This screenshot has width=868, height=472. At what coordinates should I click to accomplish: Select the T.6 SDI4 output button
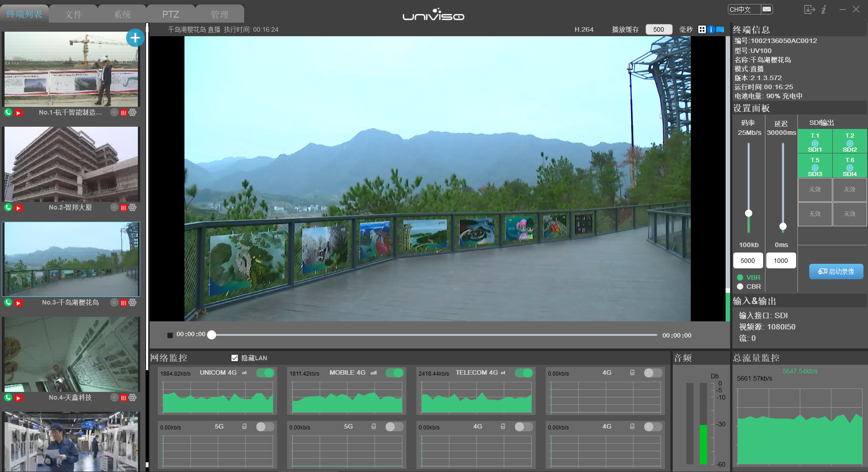click(x=850, y=166)
